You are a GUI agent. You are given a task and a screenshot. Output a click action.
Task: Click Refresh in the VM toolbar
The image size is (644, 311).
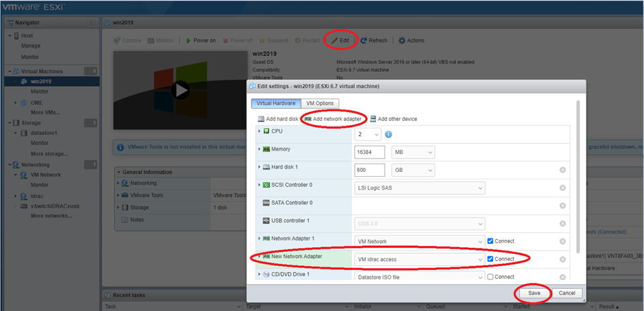(x=374, y=41)
